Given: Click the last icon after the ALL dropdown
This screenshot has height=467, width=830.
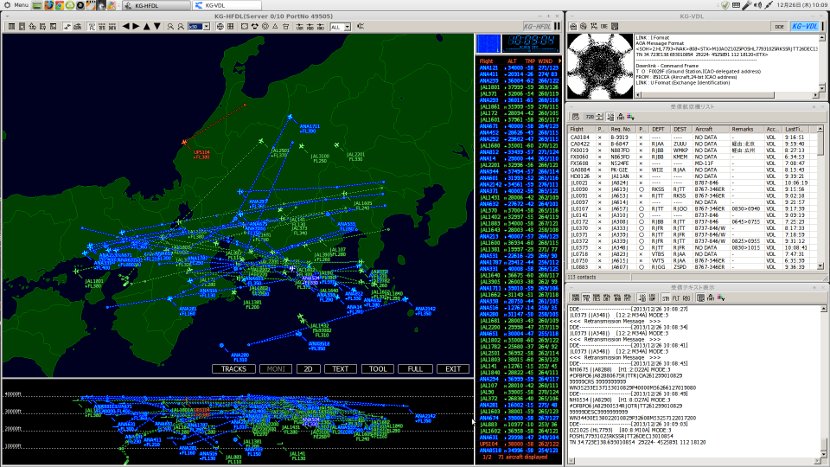Looking at the screenshot, I should [360, 26].
